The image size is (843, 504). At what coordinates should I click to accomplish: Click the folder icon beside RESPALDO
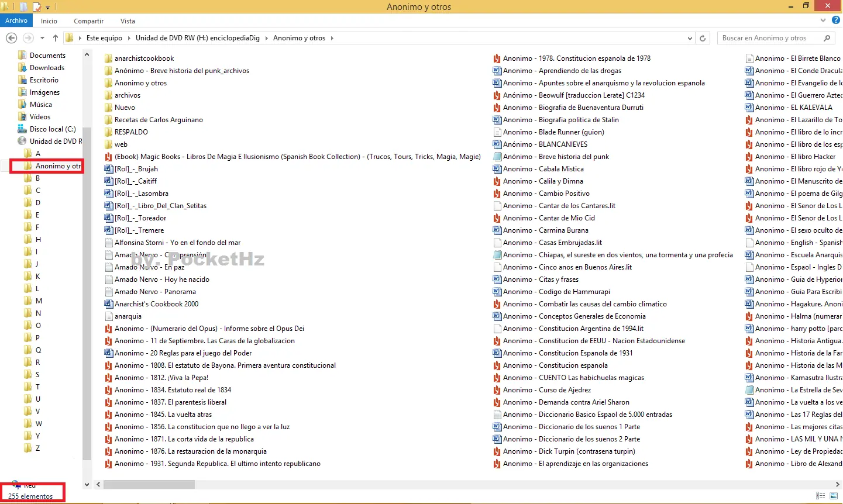108,132
